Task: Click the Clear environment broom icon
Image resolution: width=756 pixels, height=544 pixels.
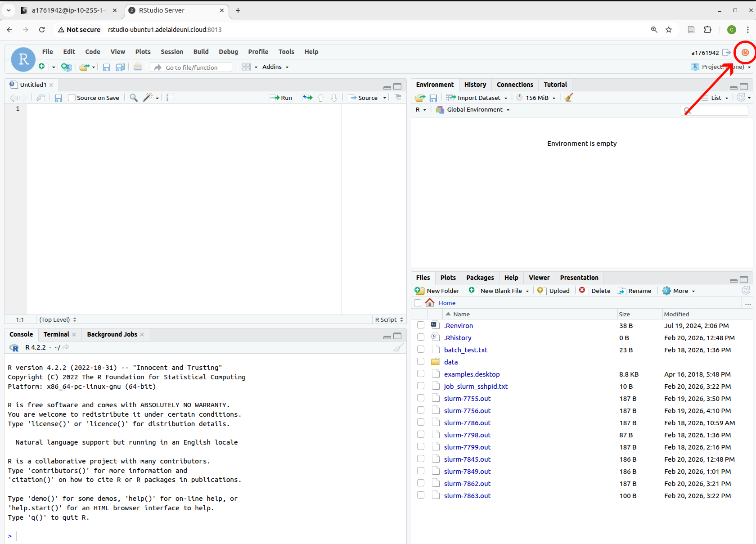Action: [569, 98]
